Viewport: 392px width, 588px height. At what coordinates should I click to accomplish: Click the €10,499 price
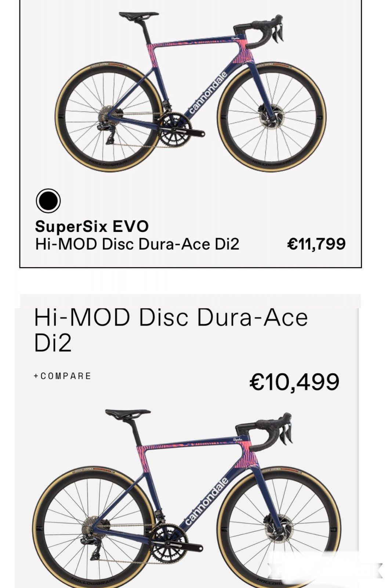pyautogui.click(x=294, y=382)
